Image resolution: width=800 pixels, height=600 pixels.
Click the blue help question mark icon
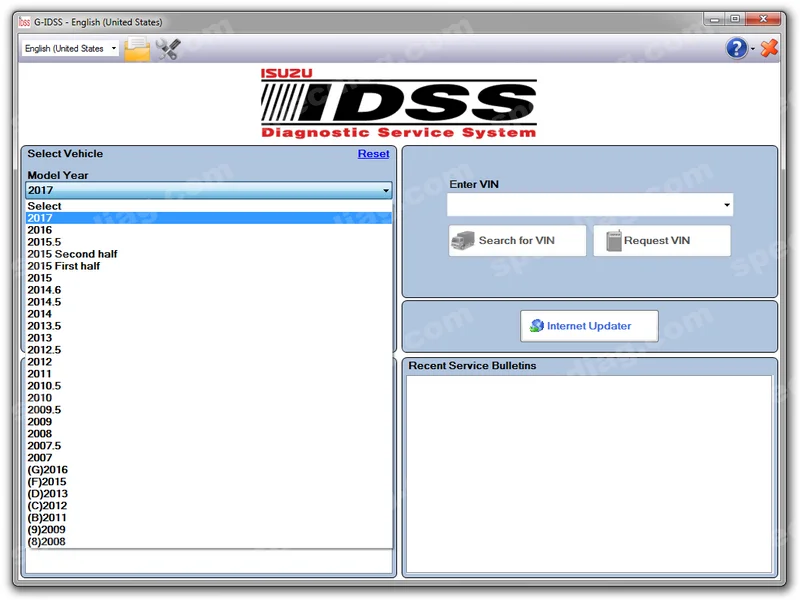736,48
